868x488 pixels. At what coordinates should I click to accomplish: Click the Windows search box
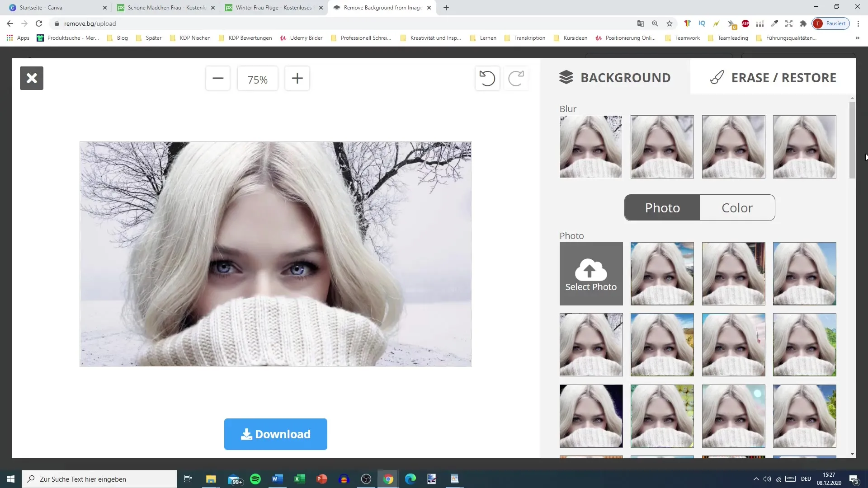coord(99,479)
